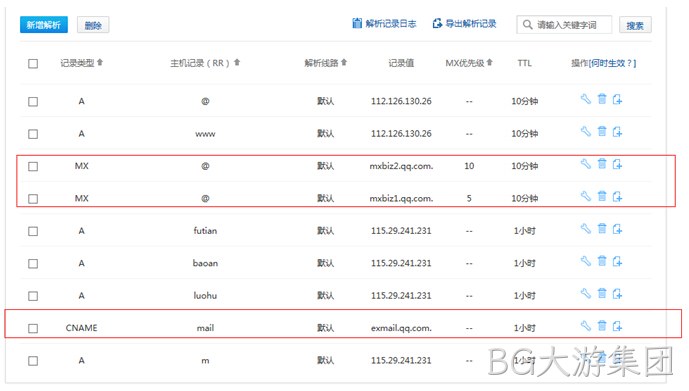Click the 导出解析记录 link
689x391 pixels.
click(464, 24)
